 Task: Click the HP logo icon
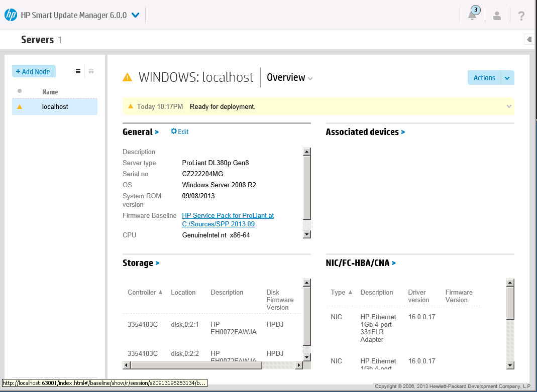[x=11, y=15]
